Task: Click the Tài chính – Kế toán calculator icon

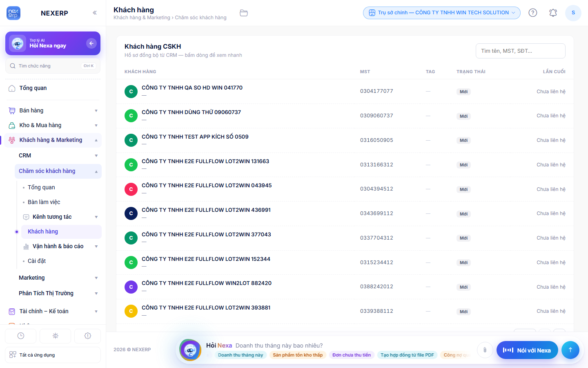Action: point(12,311)
